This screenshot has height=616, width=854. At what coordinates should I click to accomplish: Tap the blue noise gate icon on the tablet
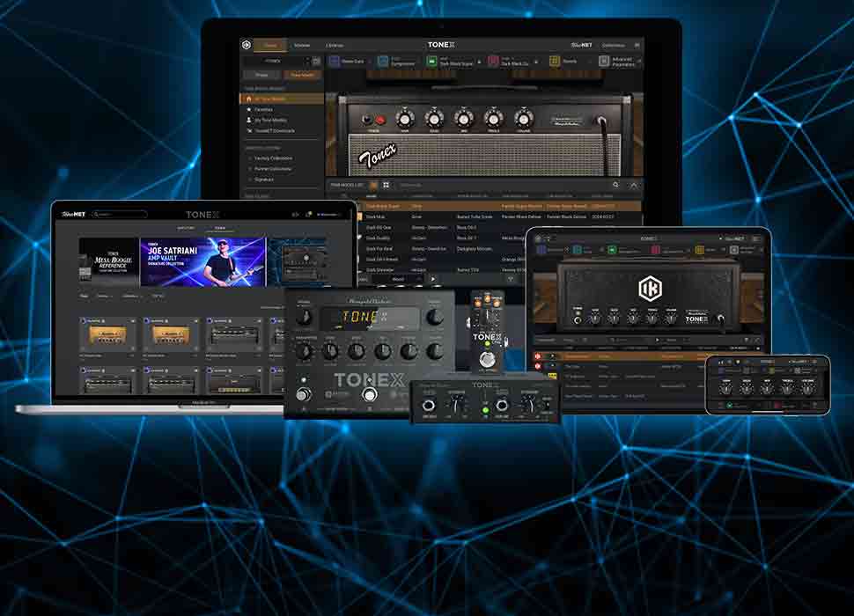tap(541, 250)
